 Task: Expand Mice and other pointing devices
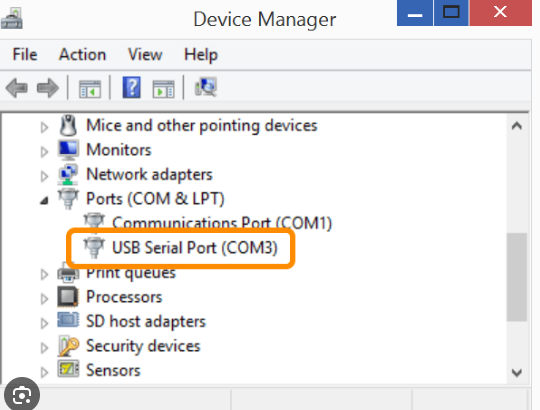pyautogui.click(x=44, y=127)
